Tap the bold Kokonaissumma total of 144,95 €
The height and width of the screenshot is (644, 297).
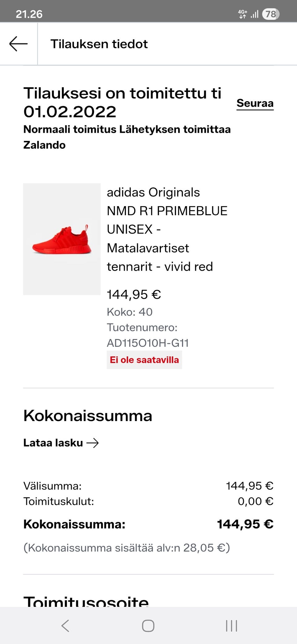[x=245, y=524]
